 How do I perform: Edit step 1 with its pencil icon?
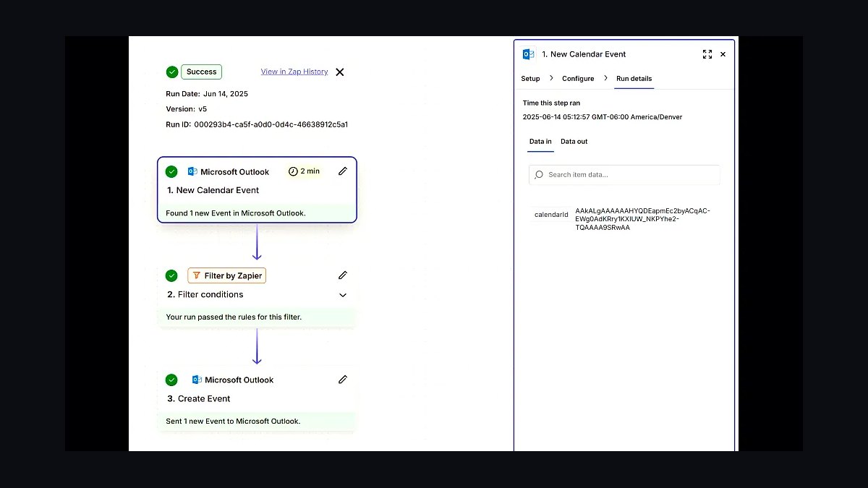(x=343, y=171)
